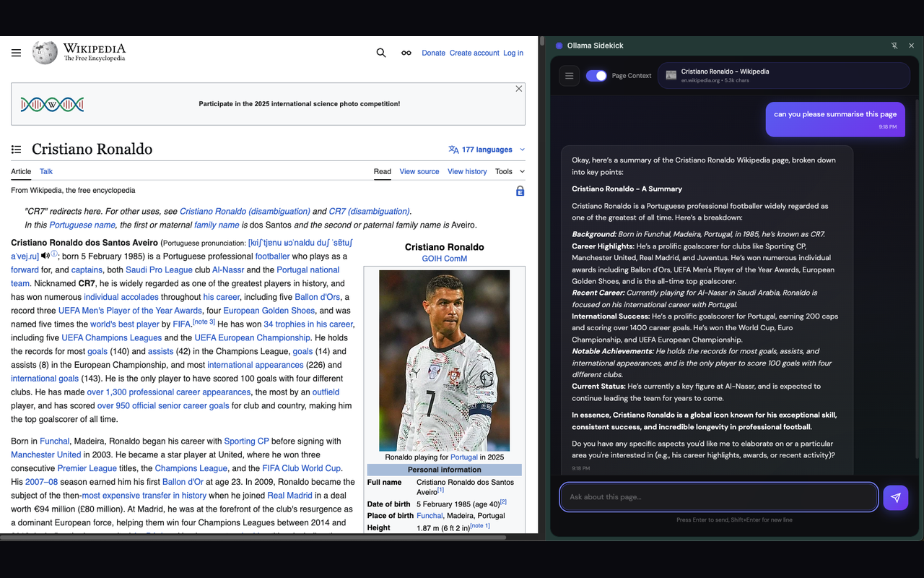Expand the Tools dropdown menu
This screenshot has width=924, height=578.
pos(510,171)
